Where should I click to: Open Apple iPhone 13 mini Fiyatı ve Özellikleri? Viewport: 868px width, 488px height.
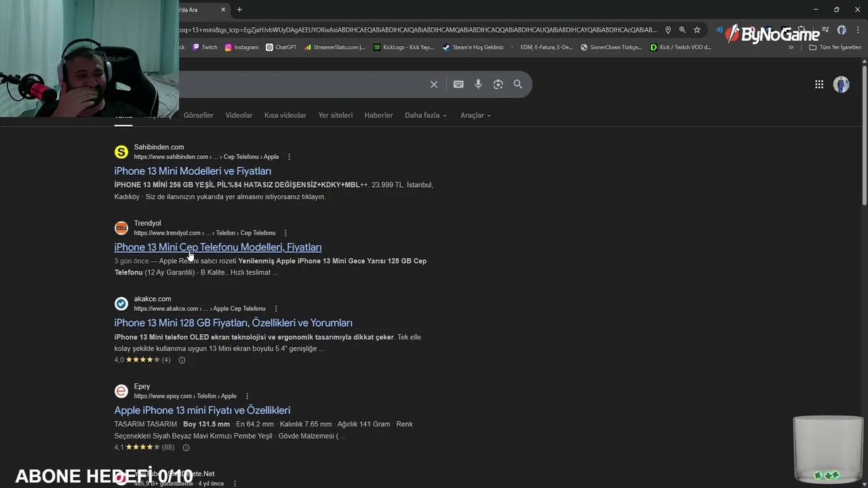(x=202, y=411)
